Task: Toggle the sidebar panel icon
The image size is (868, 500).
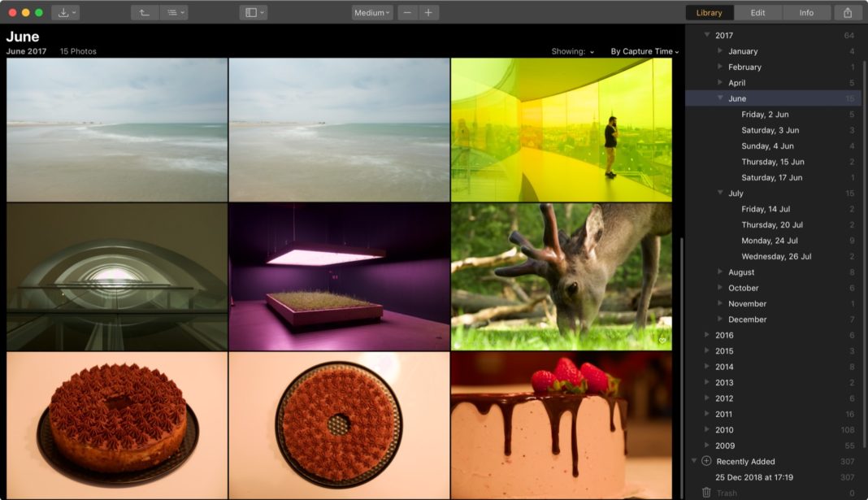Action: click(x=252, y=12)
